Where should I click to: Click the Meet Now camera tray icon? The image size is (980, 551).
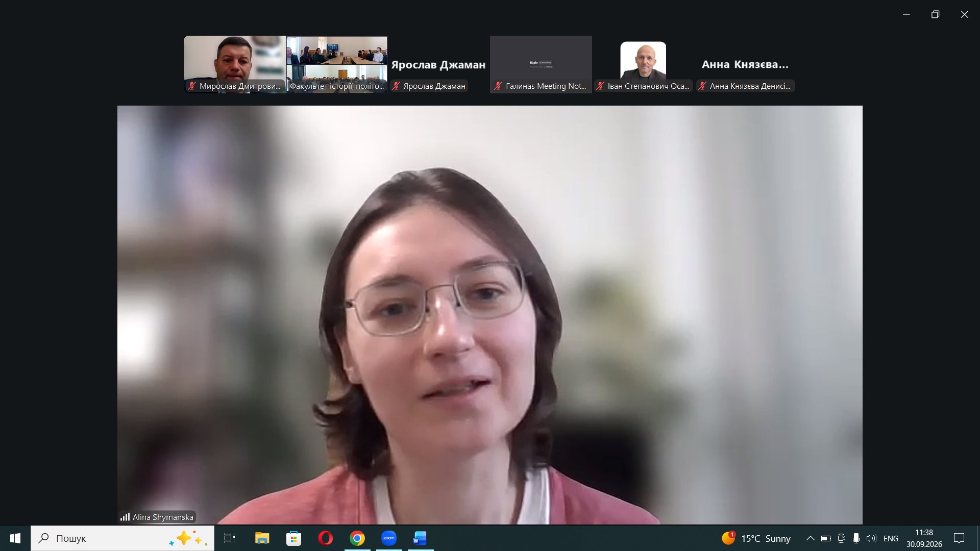point(841,538)
